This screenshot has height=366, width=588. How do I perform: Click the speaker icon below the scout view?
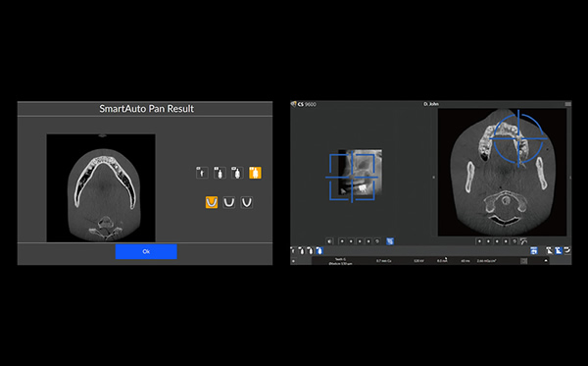(x=329, y=241)
